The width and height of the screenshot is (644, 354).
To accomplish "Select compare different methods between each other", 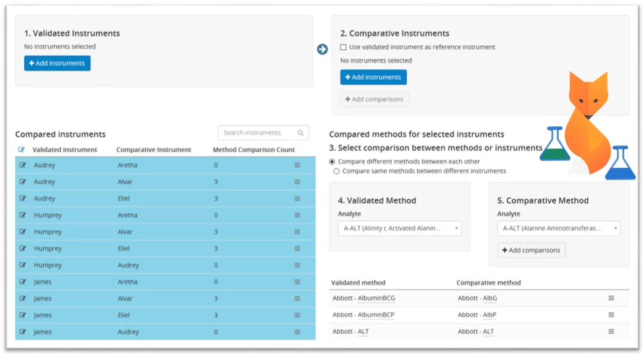I will pos(333,162).
